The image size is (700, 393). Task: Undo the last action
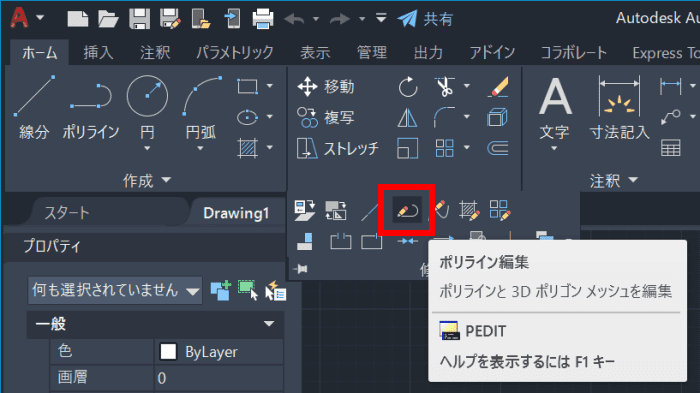(294, 19)
